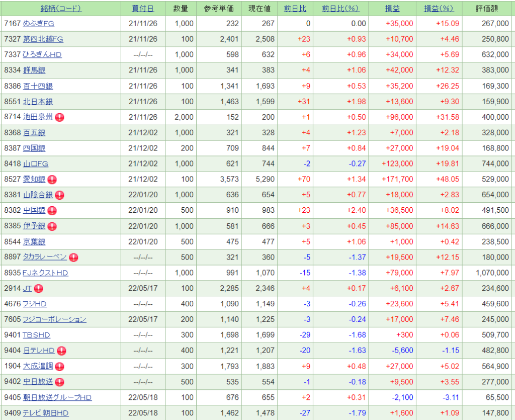Select 山口FG valuation 744,000
The image size is (515, 420).
(495, 163)
